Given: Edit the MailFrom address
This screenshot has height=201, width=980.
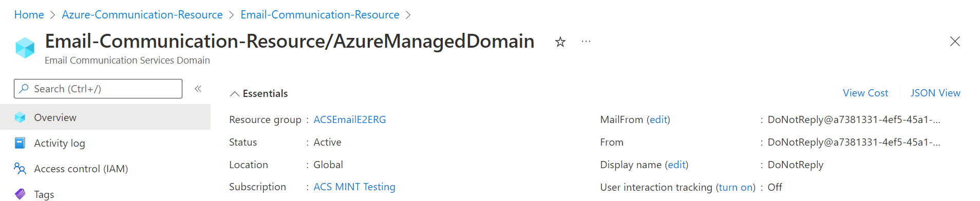Looking at the screenshot, I should pyautogui.click(x=658, y=119).
